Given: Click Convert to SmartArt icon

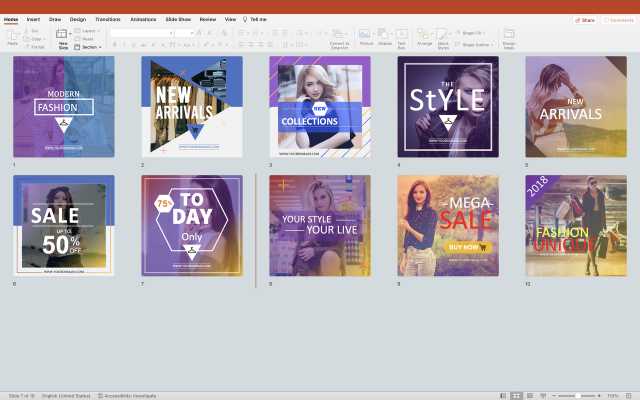Looking at the screenshot, I should click(x=339, y=36).
